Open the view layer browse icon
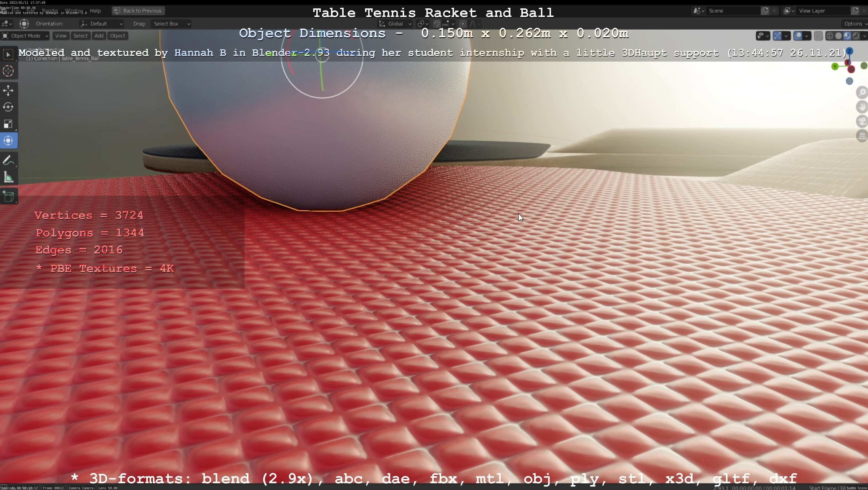The width and height of the screenshot is (868, 490). tap(788, 11)
